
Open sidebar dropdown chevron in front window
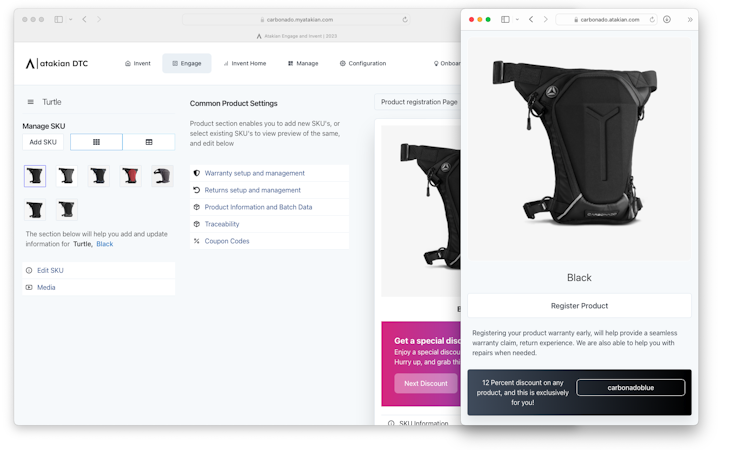pyautogui.click(x=517, y=20)
